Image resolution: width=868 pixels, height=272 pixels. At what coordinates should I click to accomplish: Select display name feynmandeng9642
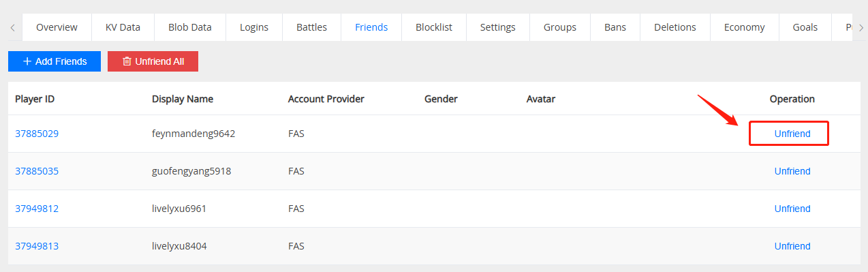(x=193, y=134)
